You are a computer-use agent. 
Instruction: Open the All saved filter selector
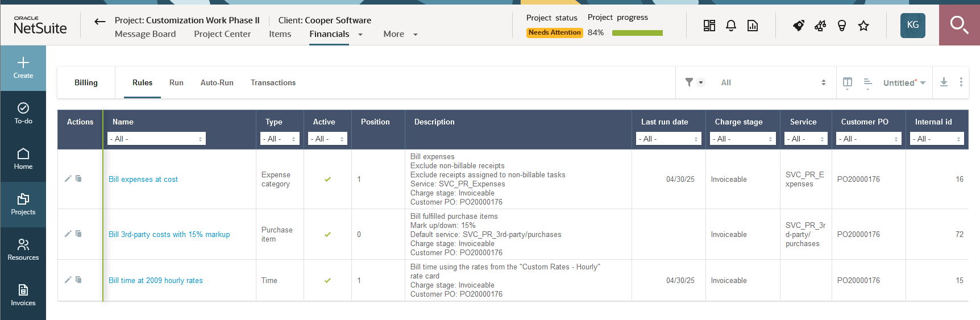pyautogui.click(x=773, y=82)
